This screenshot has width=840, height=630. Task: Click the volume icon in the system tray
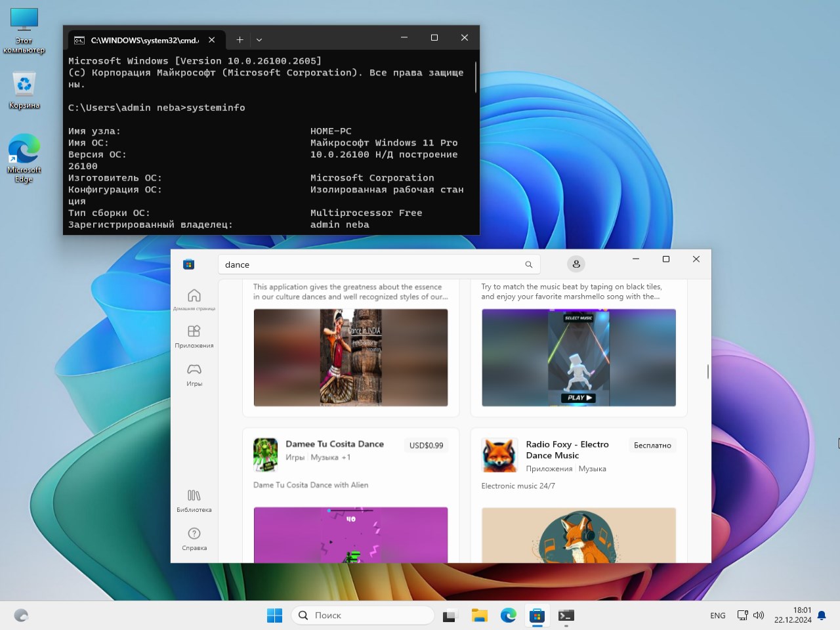[x=759, y=616]
